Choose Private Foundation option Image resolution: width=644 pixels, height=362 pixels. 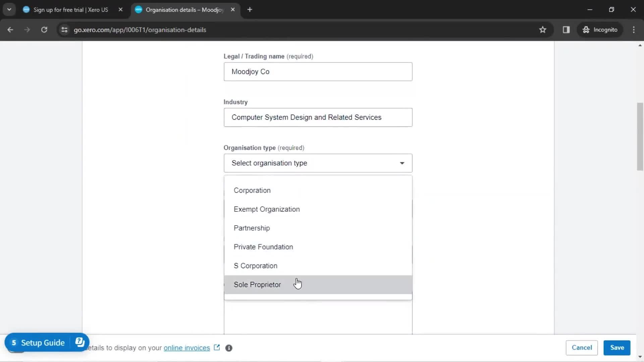pyautogui.click(x=318, y=247)
